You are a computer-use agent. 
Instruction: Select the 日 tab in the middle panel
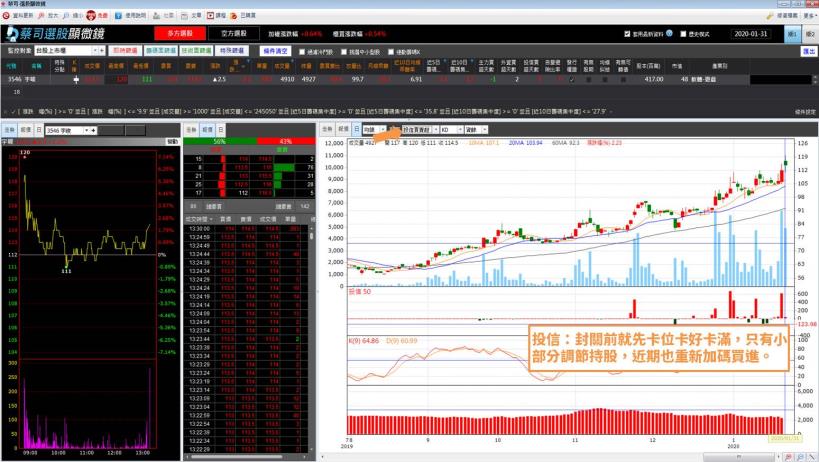(221, 129)
